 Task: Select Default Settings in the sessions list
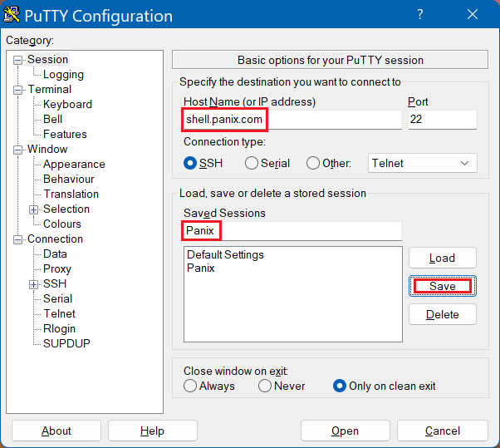tap(225, 255)
